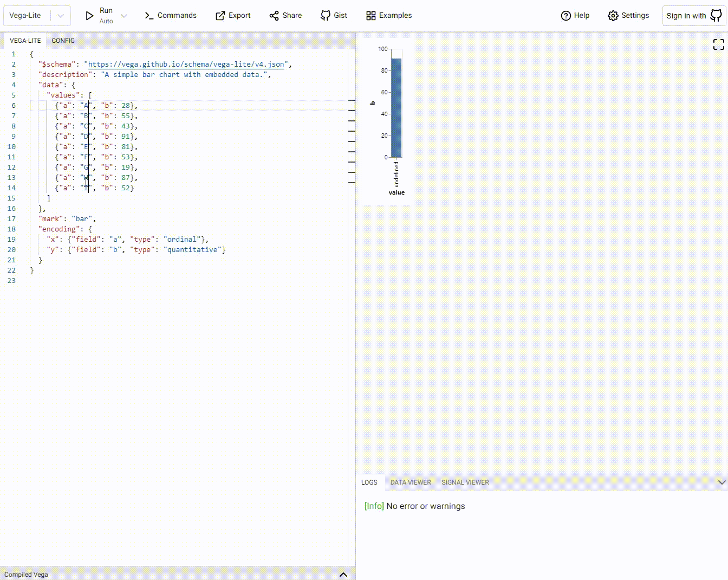
Task: Open the Run mode dropdown arrow
Action: [x=124, y=16]
